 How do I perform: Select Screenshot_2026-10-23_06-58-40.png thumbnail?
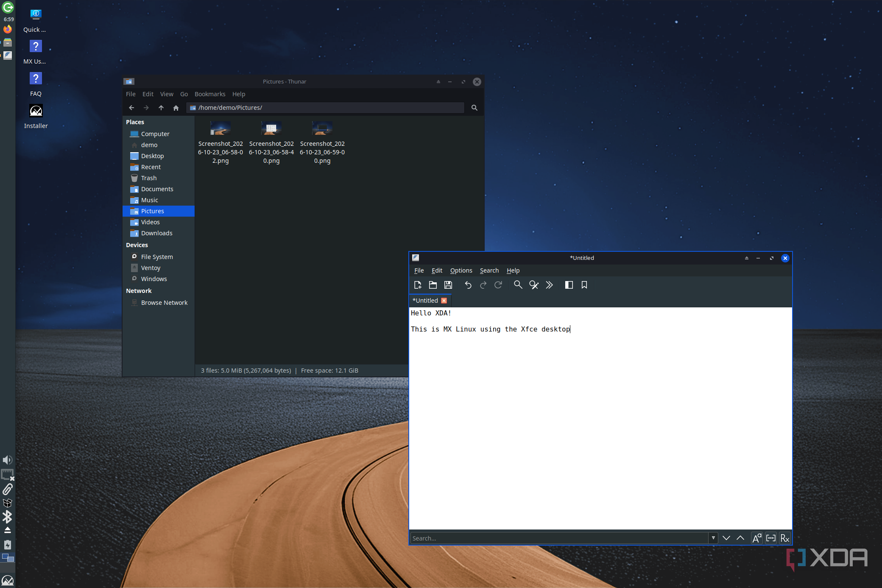pyautogui.click(x=271, y=128)
